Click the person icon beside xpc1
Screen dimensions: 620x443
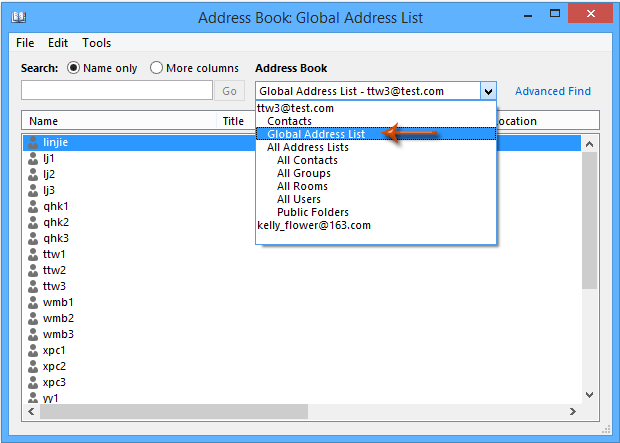tap(33, 350)
